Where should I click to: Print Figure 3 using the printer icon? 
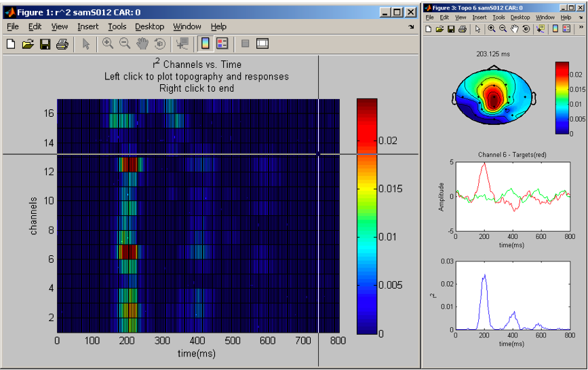(x=463, y=29)
